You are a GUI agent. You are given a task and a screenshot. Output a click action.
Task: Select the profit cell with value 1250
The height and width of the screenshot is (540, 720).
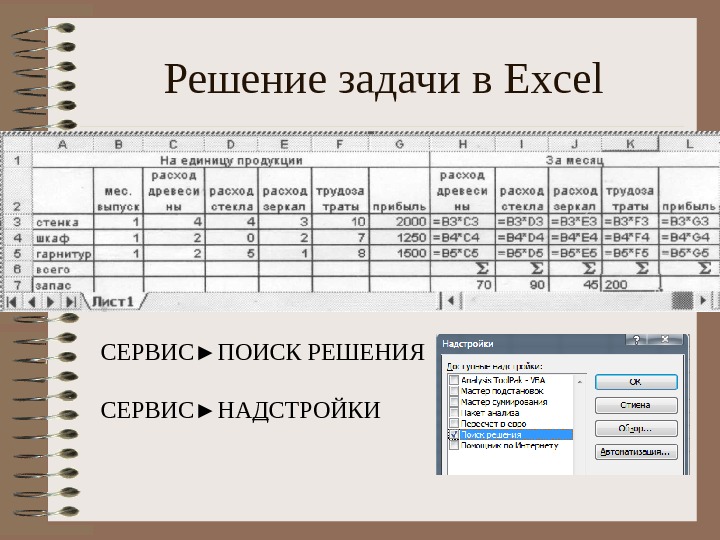(x=399, y=238)
